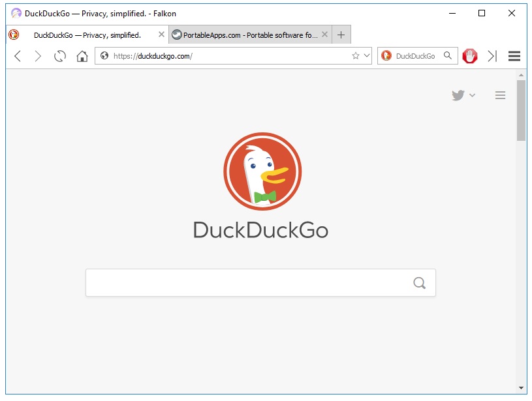Close the DuckDuckGo tab
The height and width of the screenshot is (401, 532).
tap(162, 35)
